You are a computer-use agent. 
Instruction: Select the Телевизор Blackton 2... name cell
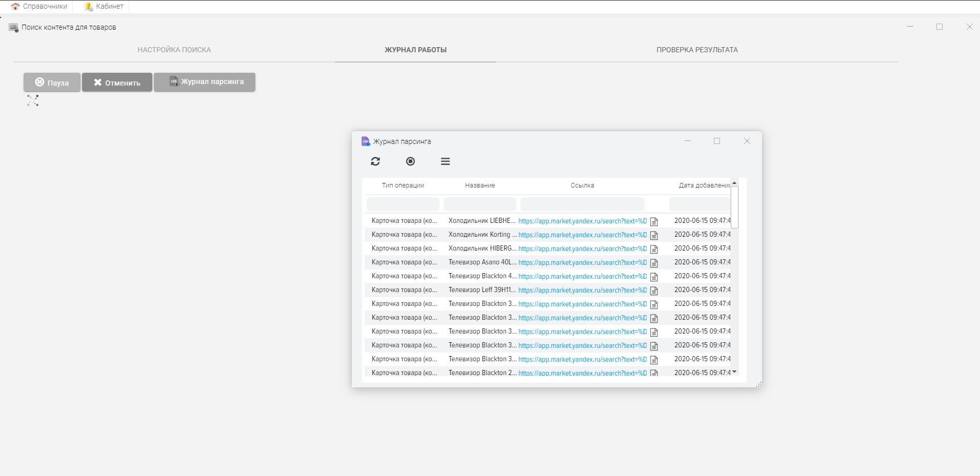[482, 373]
